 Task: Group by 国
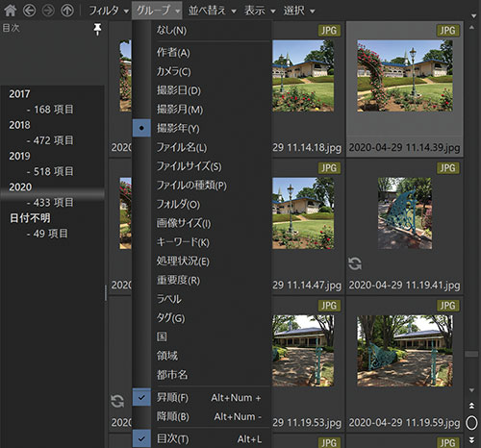(x=201, y=336)
